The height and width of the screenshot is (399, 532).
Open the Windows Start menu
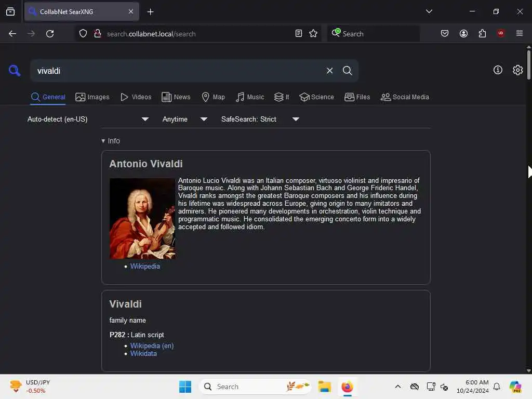[x=185, y=387]
